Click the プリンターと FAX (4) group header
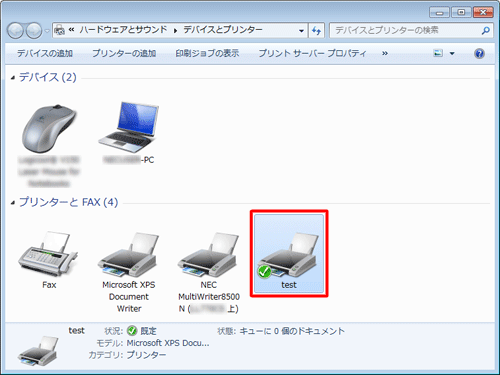The image size is (500, 375). pos(69,202)
